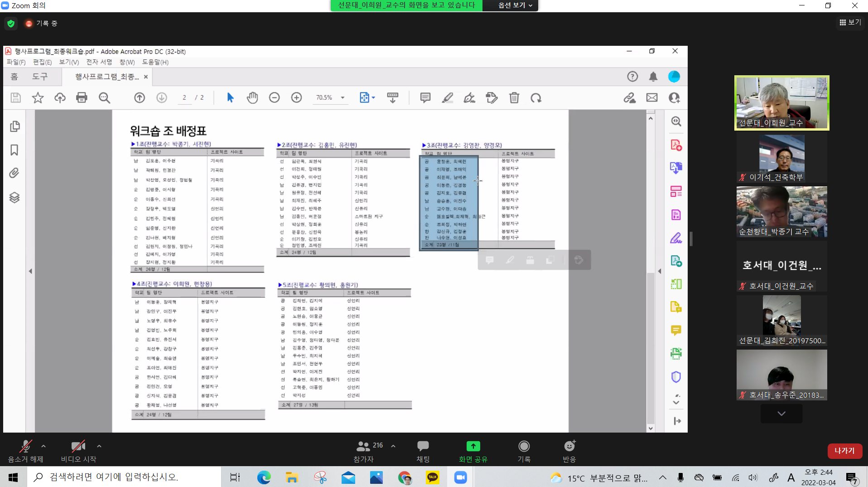
Task: Start video with 비디오 시작
Action: point(78,451)
